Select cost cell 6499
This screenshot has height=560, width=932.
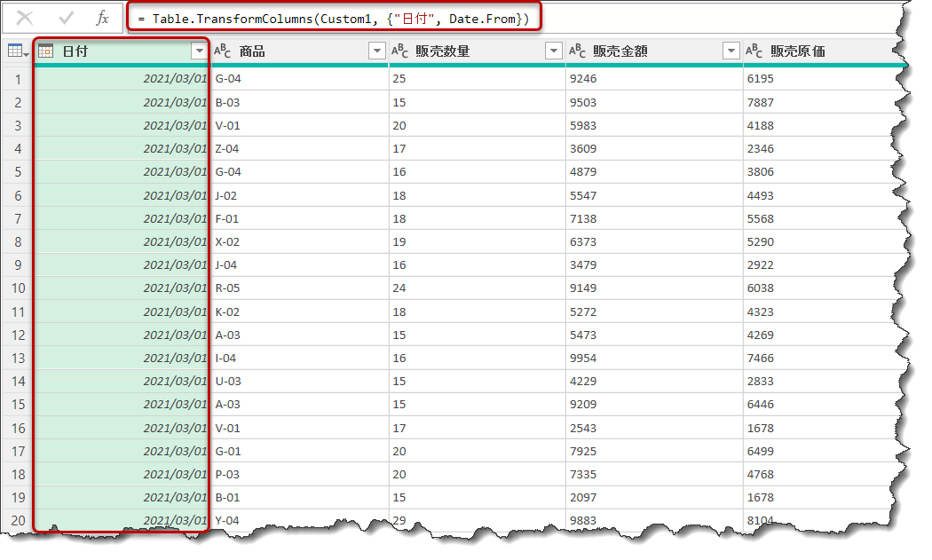point(820,452)
